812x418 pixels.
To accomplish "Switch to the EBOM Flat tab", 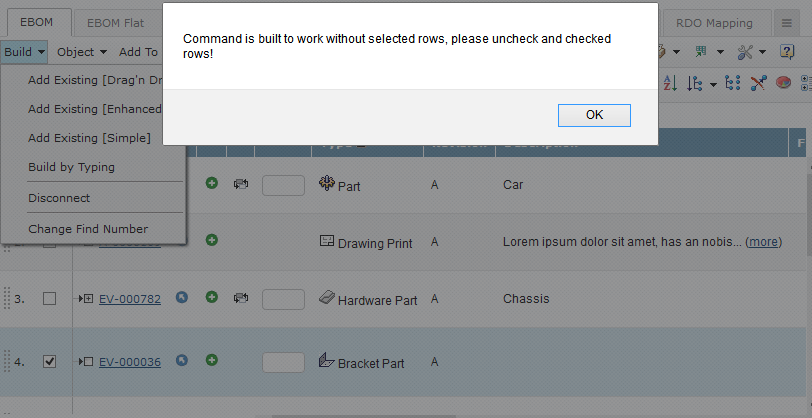I will point(115,22).
